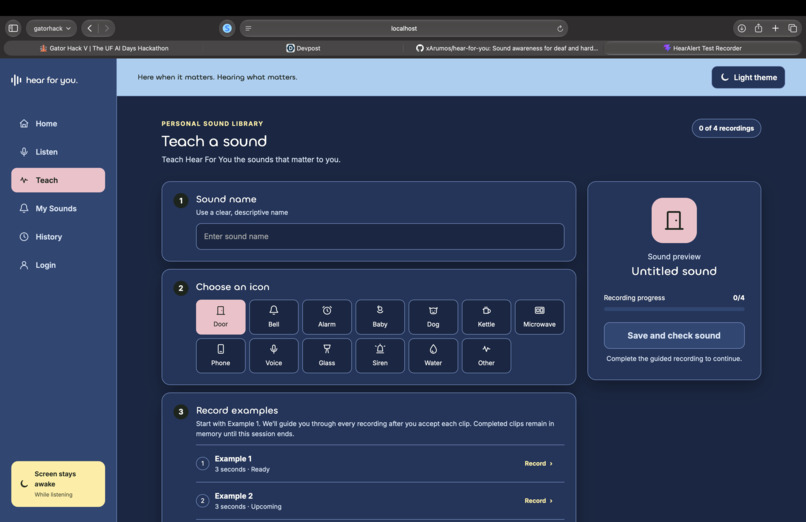Choose the Siren icon tile
This screenshot has width=806, height=522.
(380, 356)
